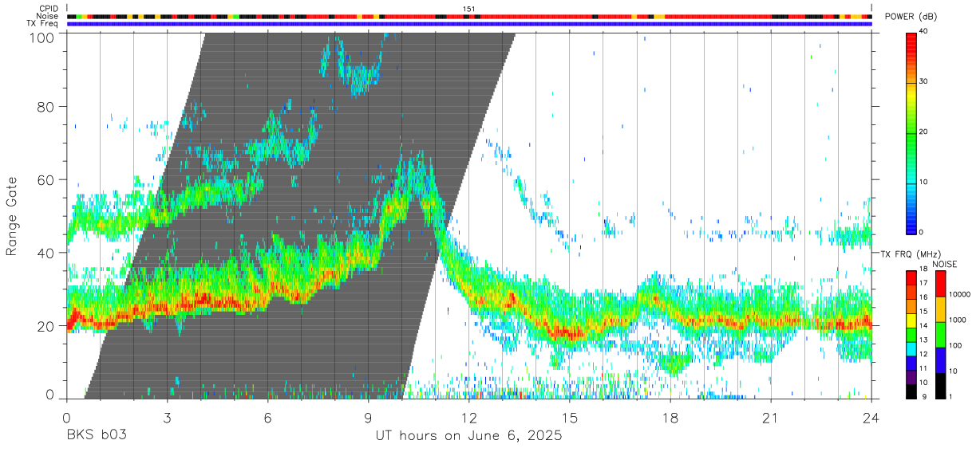
Task: Click the CPID label at top left
Action: click(x=47, y=9)
